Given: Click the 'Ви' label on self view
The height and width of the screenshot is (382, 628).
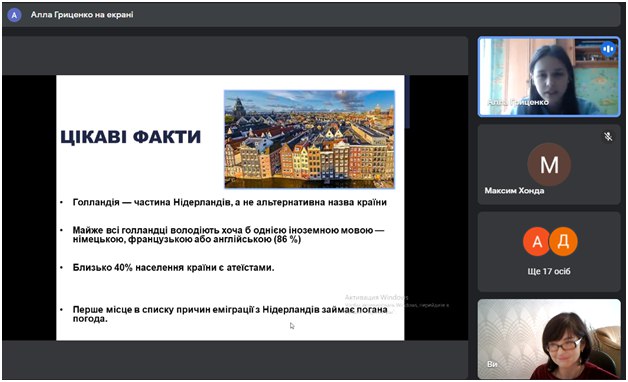Looking at the screenshot, I should 492,364.
